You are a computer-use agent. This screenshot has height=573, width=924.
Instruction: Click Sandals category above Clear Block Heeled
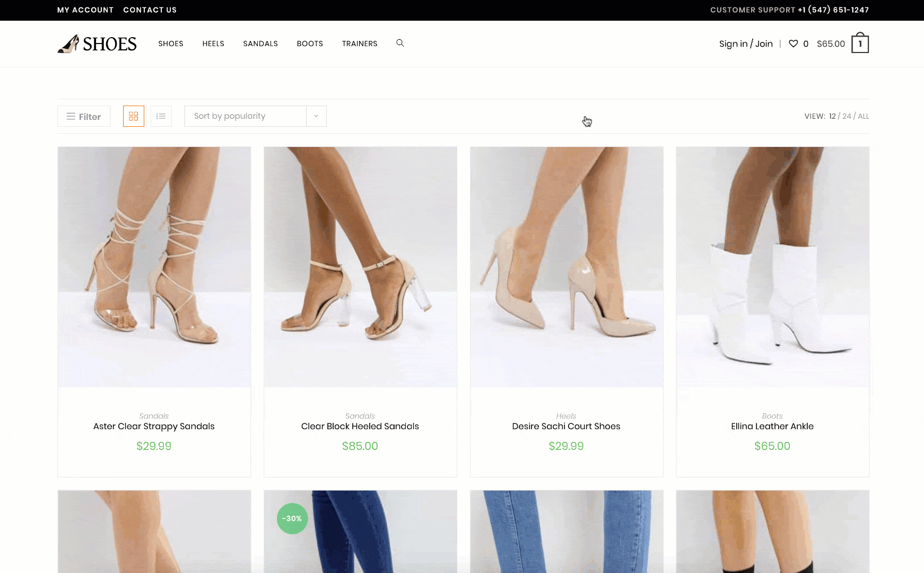[x=360, y=416]
